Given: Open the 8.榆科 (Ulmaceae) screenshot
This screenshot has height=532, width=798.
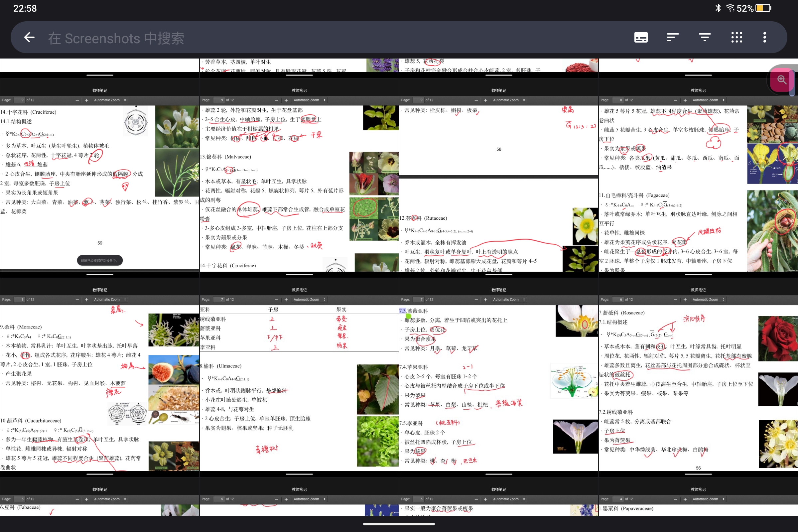Looking at the screenshot, I should point(299,378).
